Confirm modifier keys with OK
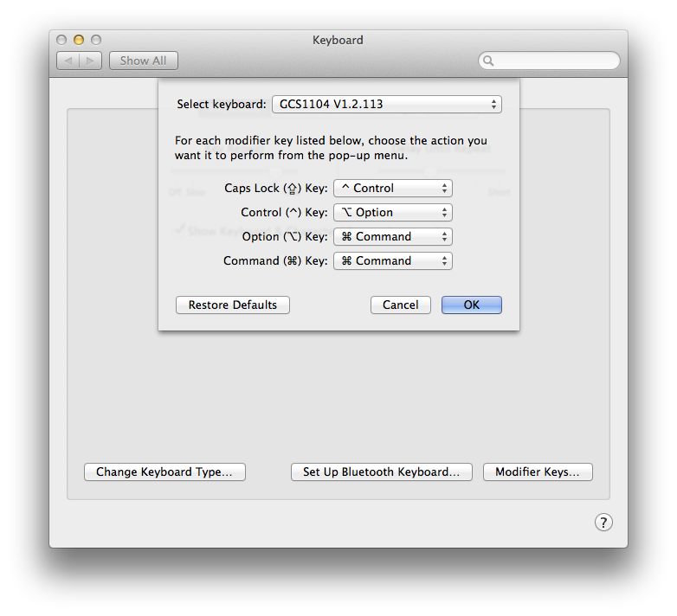 point(471,305)
